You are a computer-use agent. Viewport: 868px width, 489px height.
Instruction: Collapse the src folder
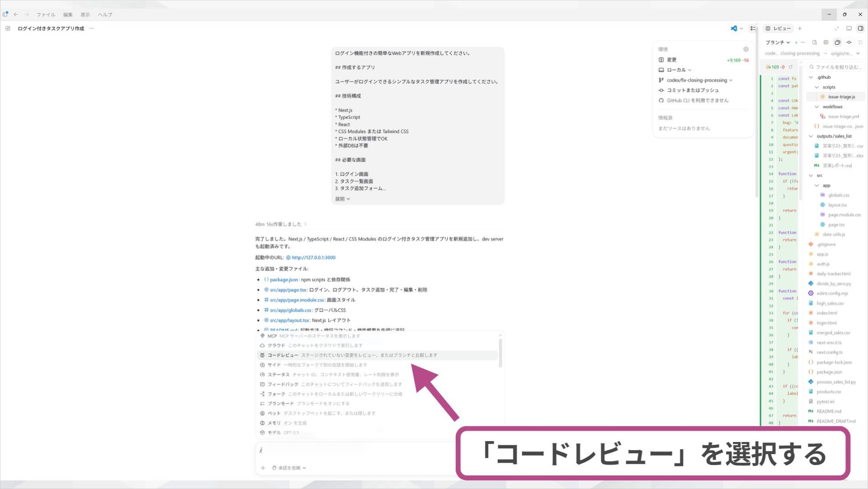point(835,176)
